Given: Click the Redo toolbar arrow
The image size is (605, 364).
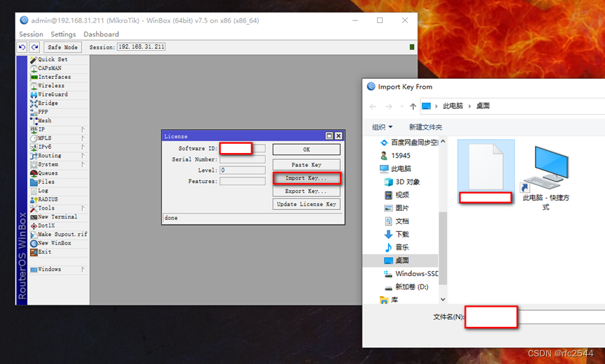Looking at the screenshot, I should pyautogui.click(x=35, y=47).
